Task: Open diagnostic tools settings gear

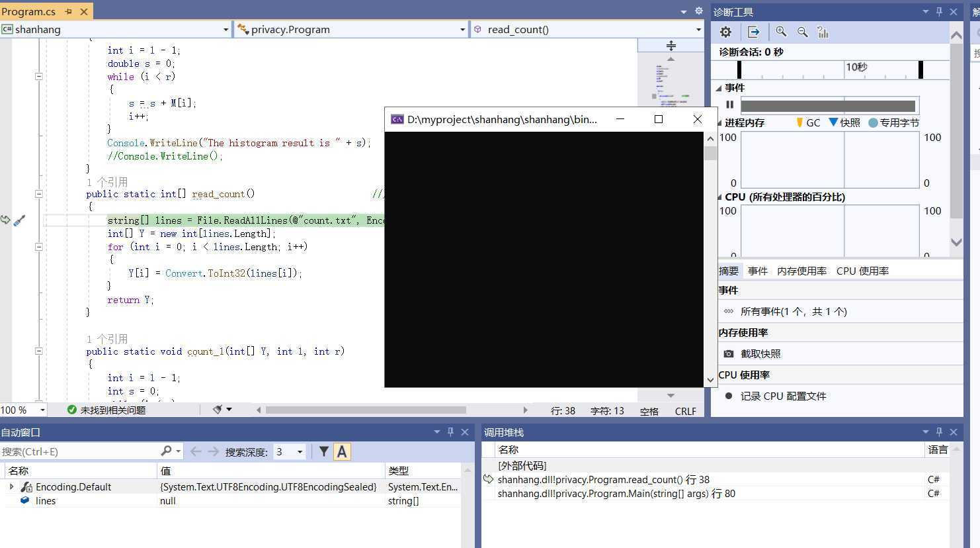Action: pyautogui.click(x=725, y=32)
